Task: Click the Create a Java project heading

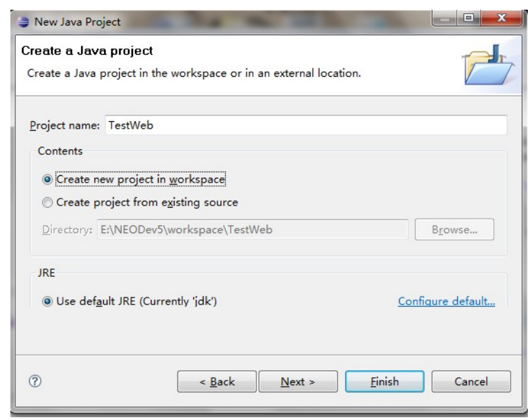Action: [87, 51]
